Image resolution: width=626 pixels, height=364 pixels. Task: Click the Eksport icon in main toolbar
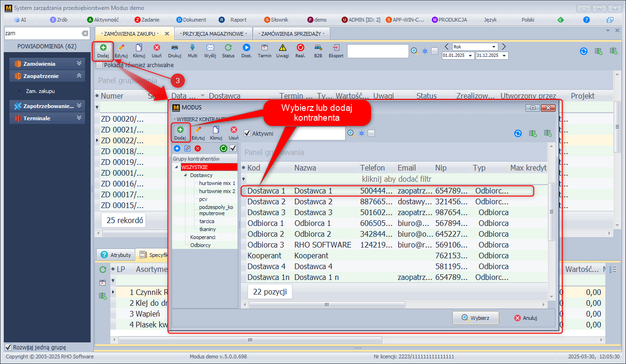(x=336, y=48)
